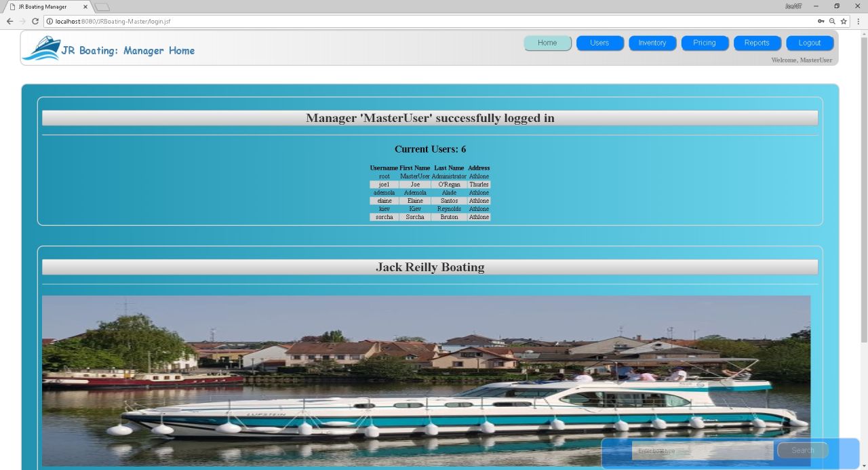Reload the page with the refresh icon

tap(35, 21)
